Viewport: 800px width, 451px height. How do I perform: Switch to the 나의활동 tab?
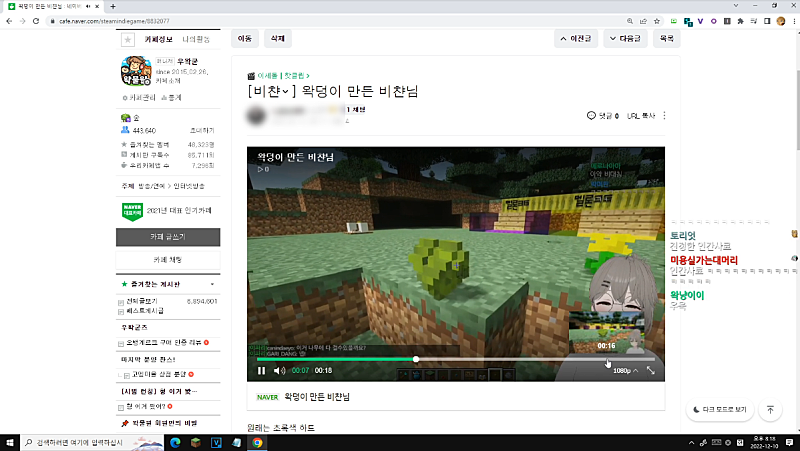tap(196, 39)
